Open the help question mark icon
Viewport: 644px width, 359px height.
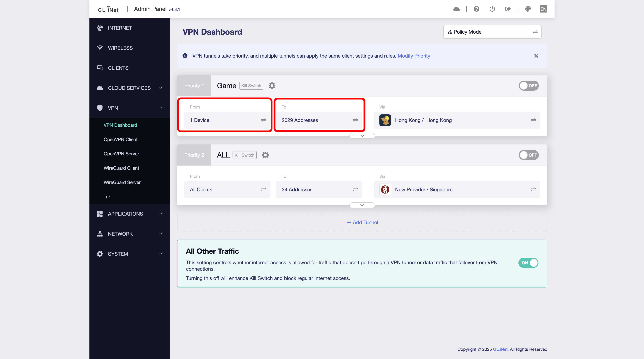pos(476,9)
